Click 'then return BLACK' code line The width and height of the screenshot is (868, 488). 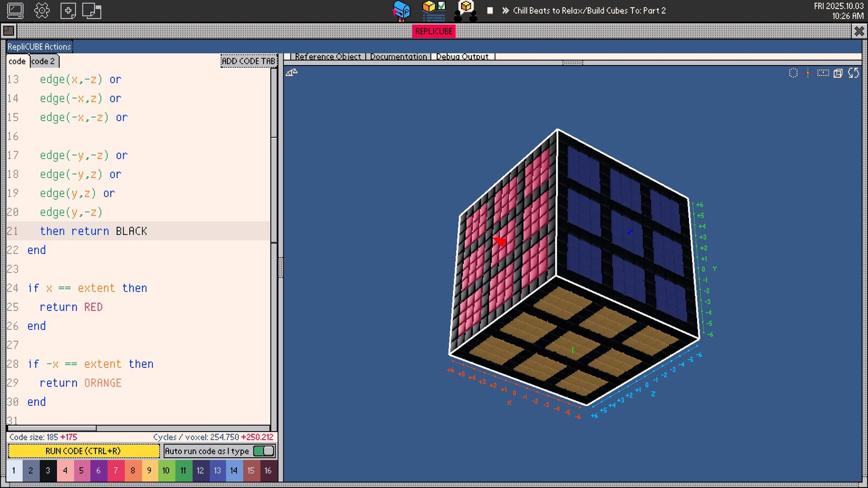tap(93, 231)
